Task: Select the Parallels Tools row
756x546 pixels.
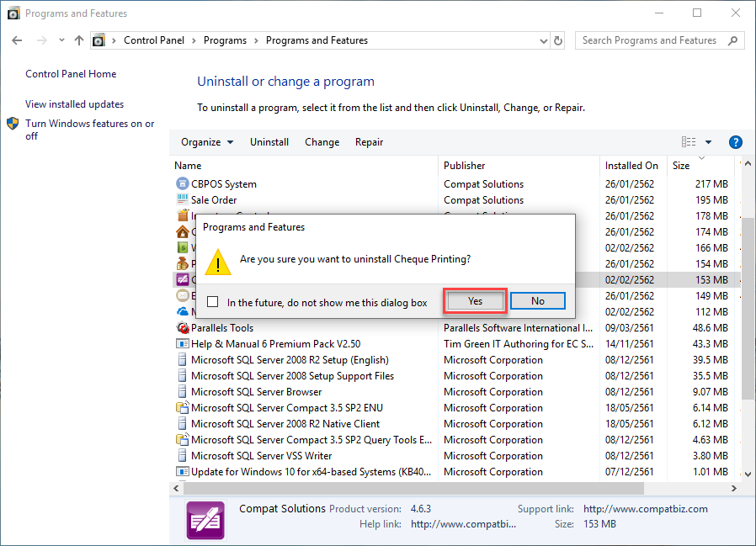Action: [456, 328]
